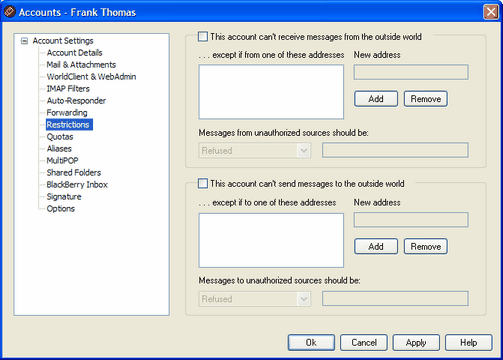Click the 'except if from' addresses list box
Image resolution: width=503 pixels, height=360 pixels.
coord(271,92)
